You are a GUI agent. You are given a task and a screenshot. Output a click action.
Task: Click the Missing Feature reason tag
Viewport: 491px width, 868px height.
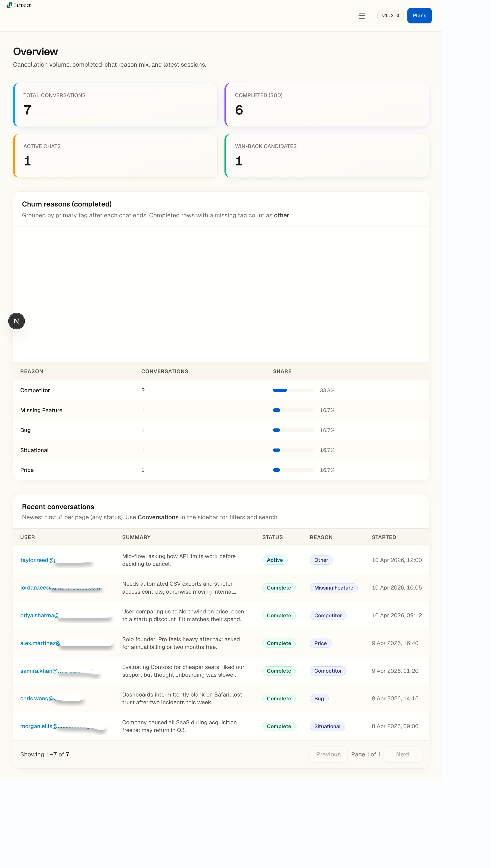[x=333, y=587]
